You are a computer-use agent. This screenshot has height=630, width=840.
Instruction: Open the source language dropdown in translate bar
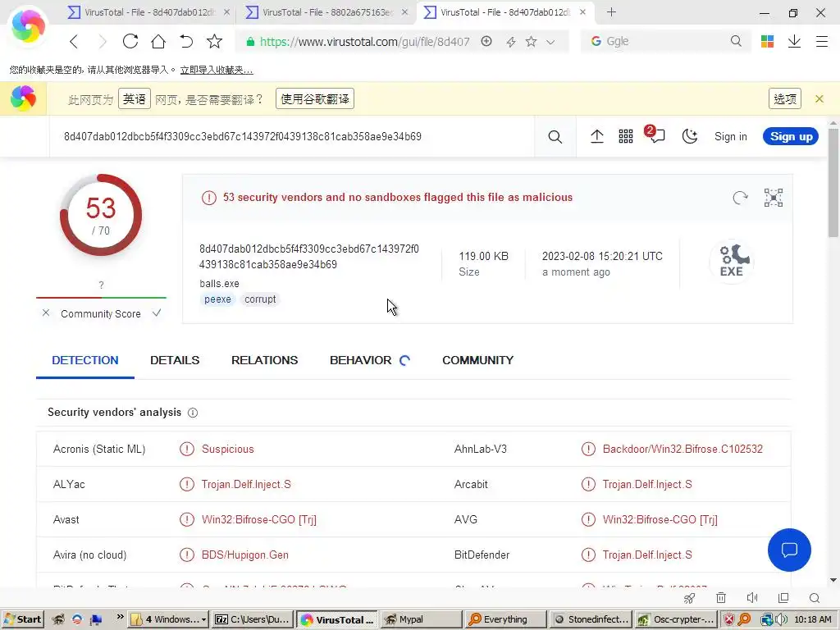point(135,98)
